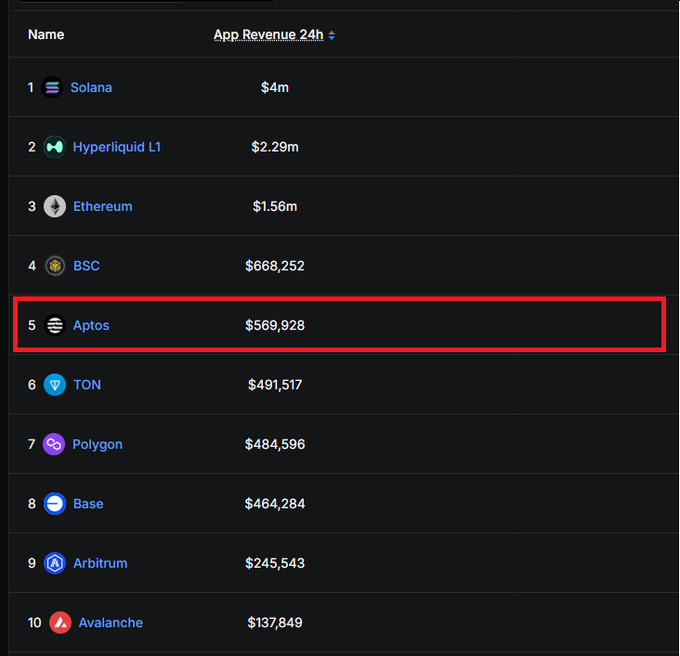Click the BSC cube logo icon
This screenshot has width=680, height=656.
point(55,266)
